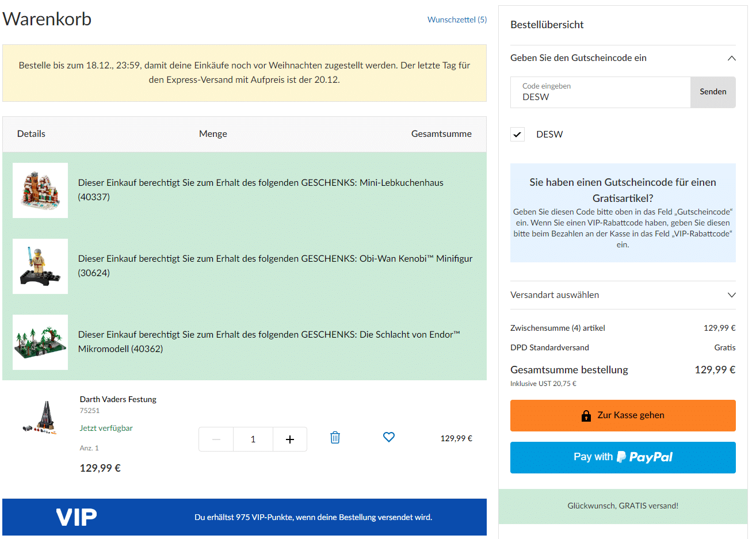Click the Zwischensumme (4) artikel label
The width and height of the screenshot is (756, 539).
click(x=558, y=328)
